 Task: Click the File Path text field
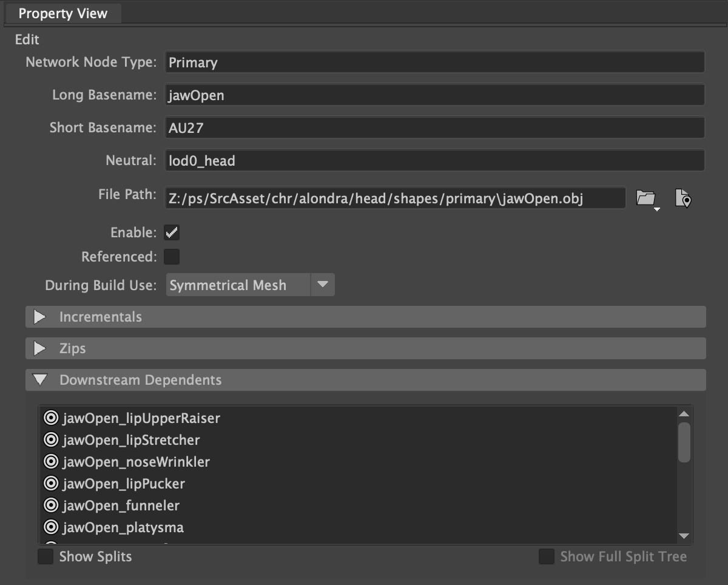click(x=395, y=198)
